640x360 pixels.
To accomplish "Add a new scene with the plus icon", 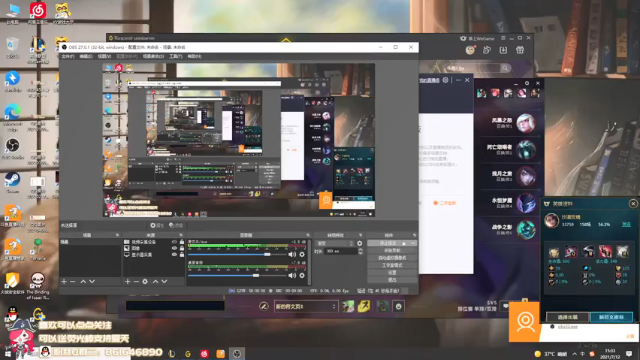I will click(x=64, y=282).
